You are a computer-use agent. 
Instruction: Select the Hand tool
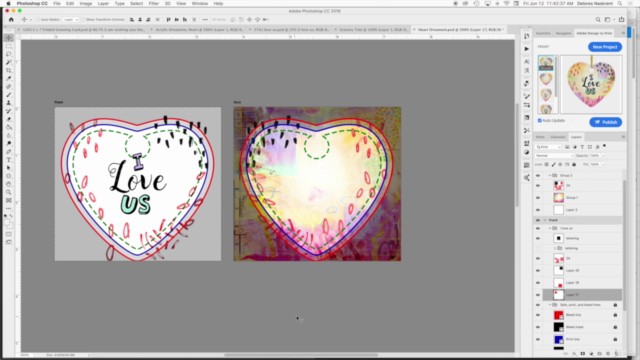point(9,184)
